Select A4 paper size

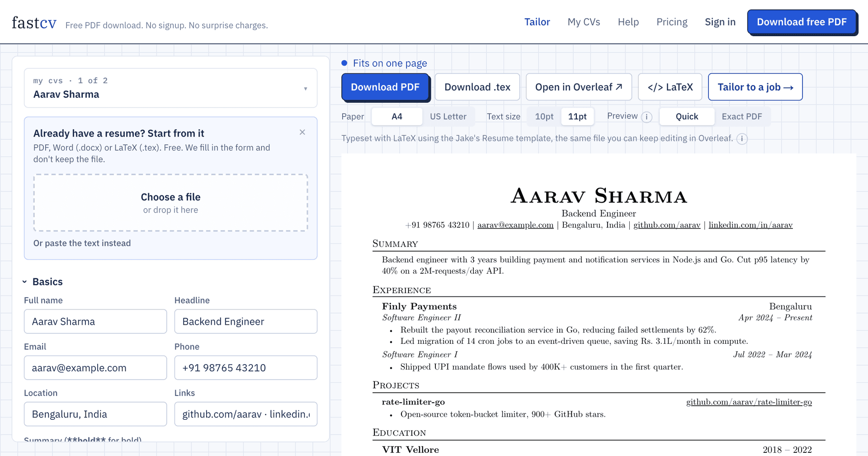pos(397,117)
